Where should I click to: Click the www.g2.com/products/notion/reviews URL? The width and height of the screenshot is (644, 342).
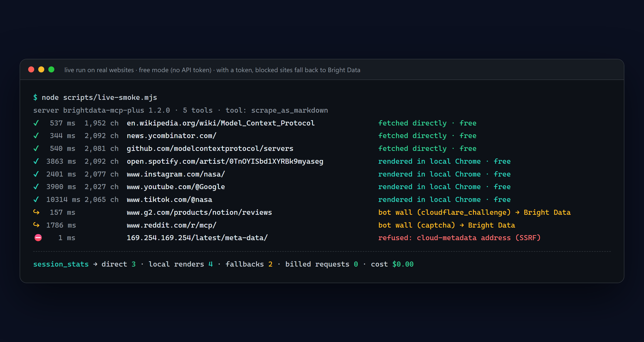199,212
